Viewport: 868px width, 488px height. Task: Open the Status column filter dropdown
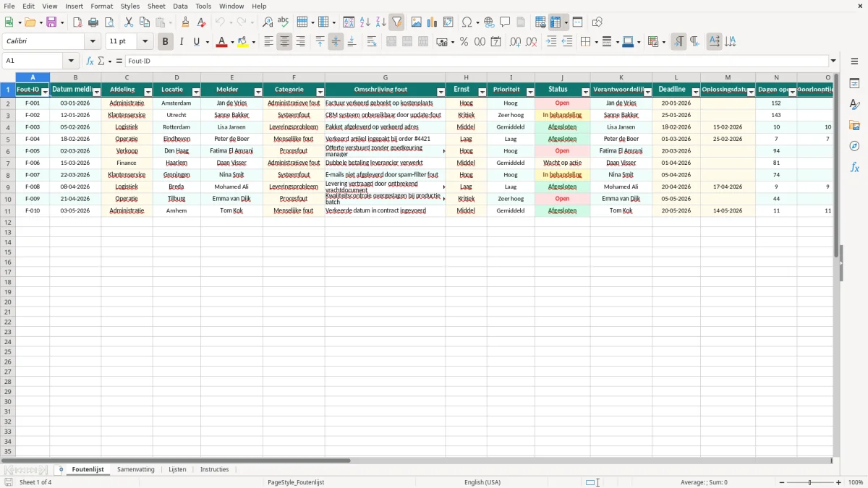[584, 92]
